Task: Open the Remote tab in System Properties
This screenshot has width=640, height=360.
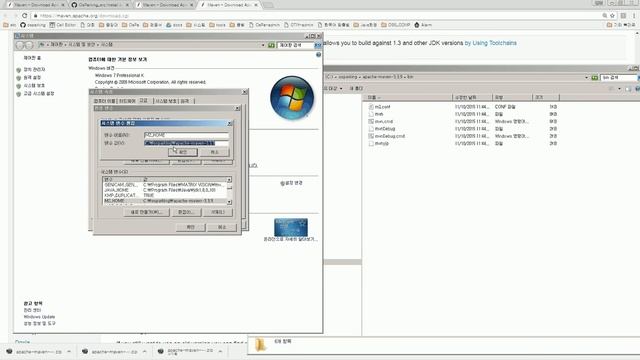Action: click(185, 101)
